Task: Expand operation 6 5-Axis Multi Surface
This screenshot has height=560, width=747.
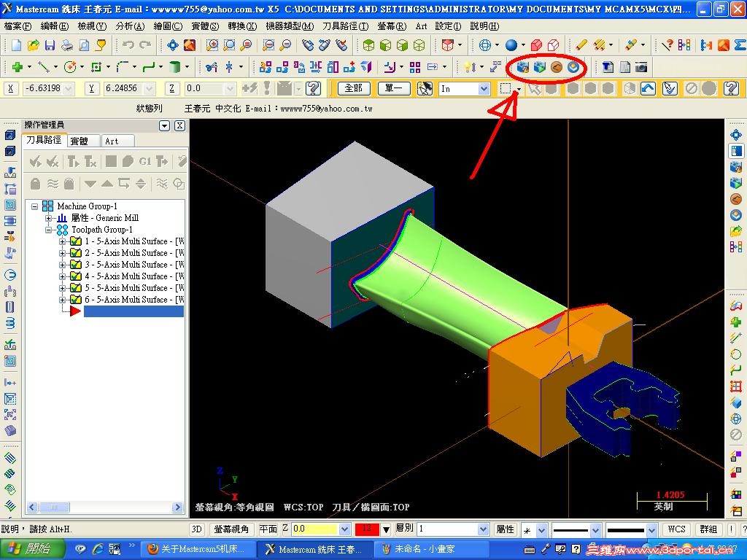Action: pyautogui.click(x=63, y=300)
